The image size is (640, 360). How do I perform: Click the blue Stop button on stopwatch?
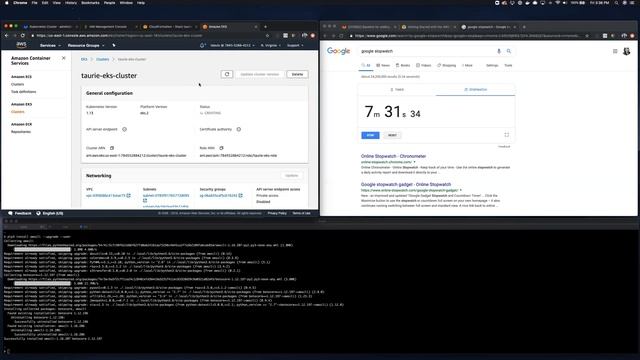(x=370, y=135)
